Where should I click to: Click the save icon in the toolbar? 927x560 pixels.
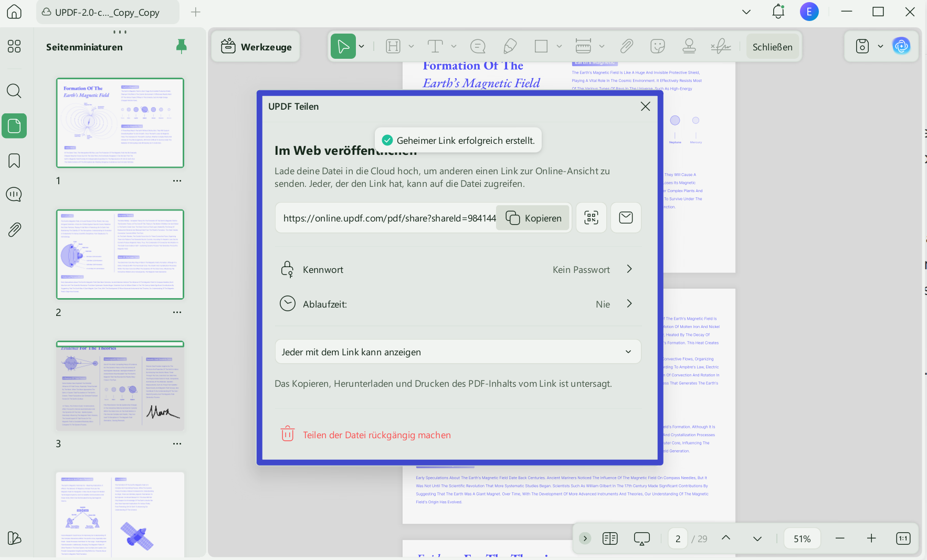click(x=862, y=46)
